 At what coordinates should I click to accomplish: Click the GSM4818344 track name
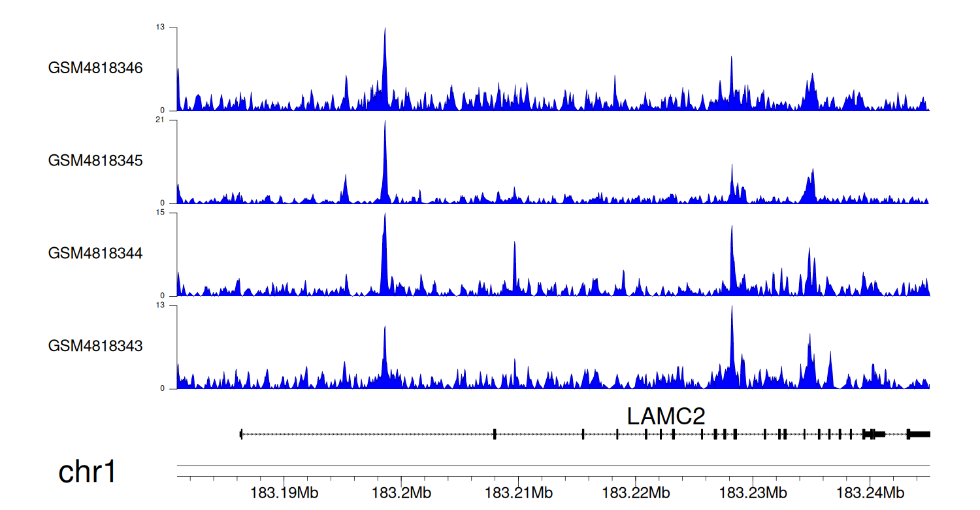coord(95,253)
